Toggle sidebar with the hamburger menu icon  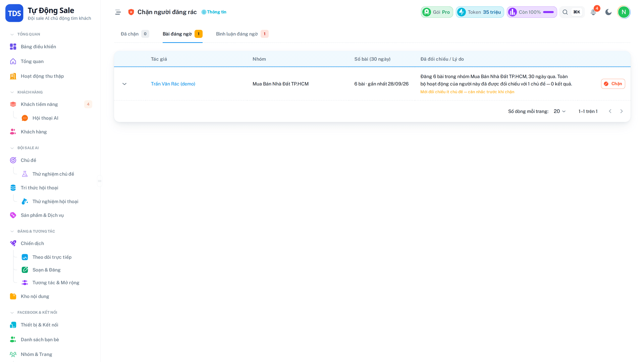(x=118, y=12)
